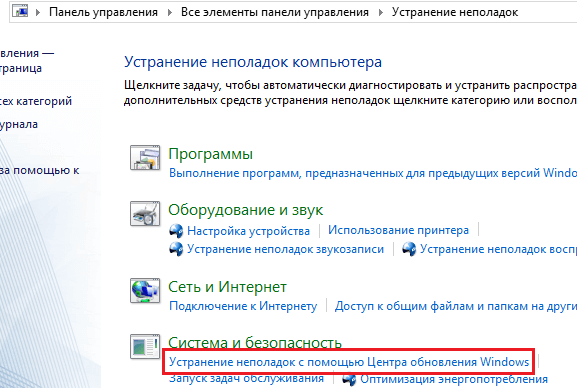The height and width of the screenshot is (388, 577).
Task: Click shield icon beside Устранение неполадок воспр...
Action: [x=409, y=249]
